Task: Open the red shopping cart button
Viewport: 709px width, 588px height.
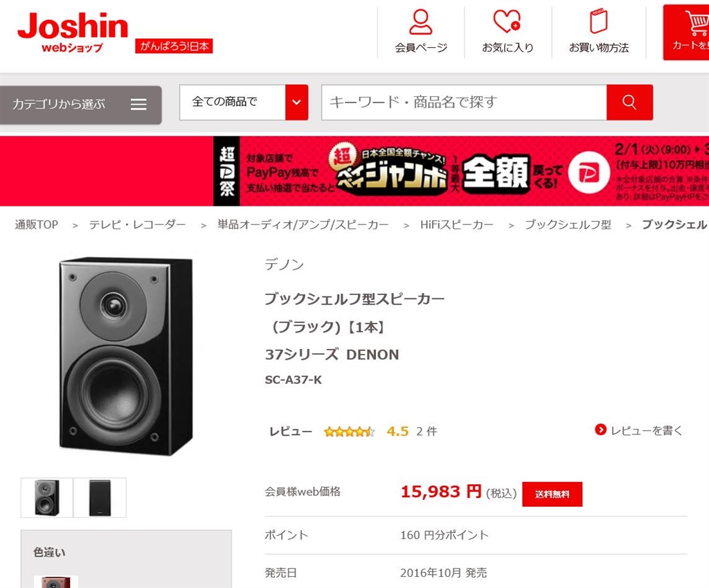Action: click(x=686, y=32)
